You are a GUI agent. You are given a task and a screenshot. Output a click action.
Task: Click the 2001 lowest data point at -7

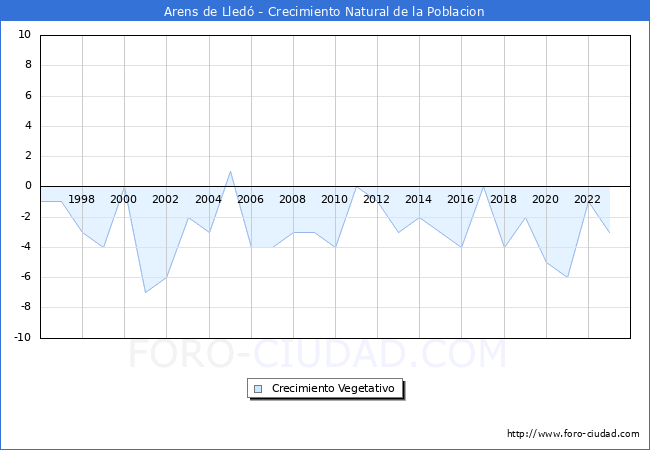pos(146,293)
